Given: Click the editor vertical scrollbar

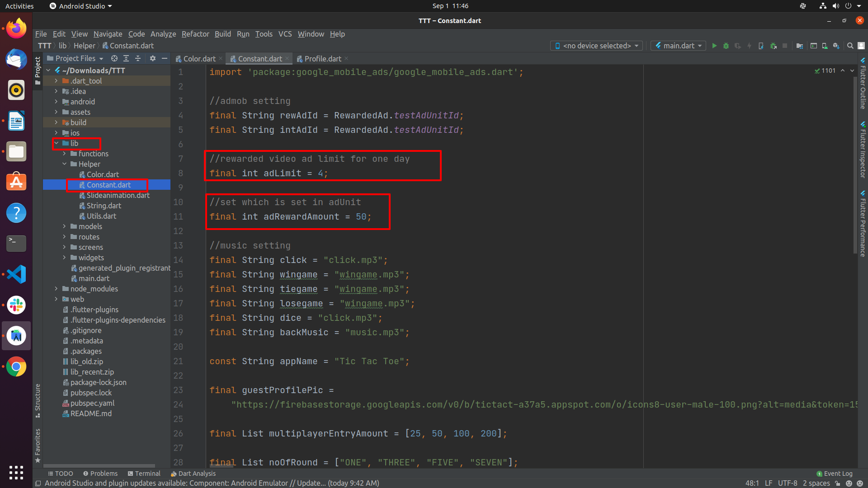Looking at the screenshot, I should coord(854,165).
